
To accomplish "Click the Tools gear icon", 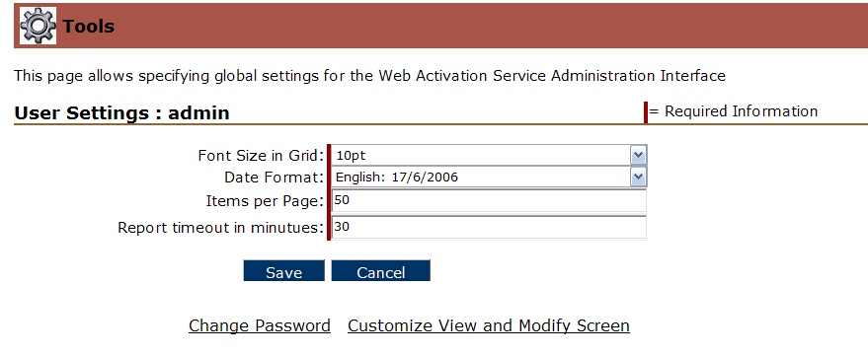I will pos(38,26).
